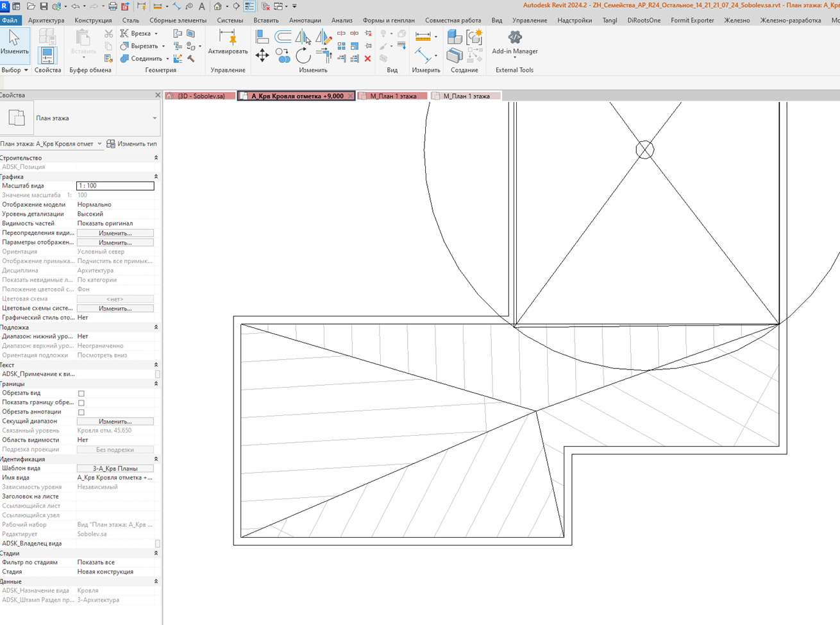Click the Print icon in the quick access toolbar
The image size is (840, 625).
pos(113,6)
